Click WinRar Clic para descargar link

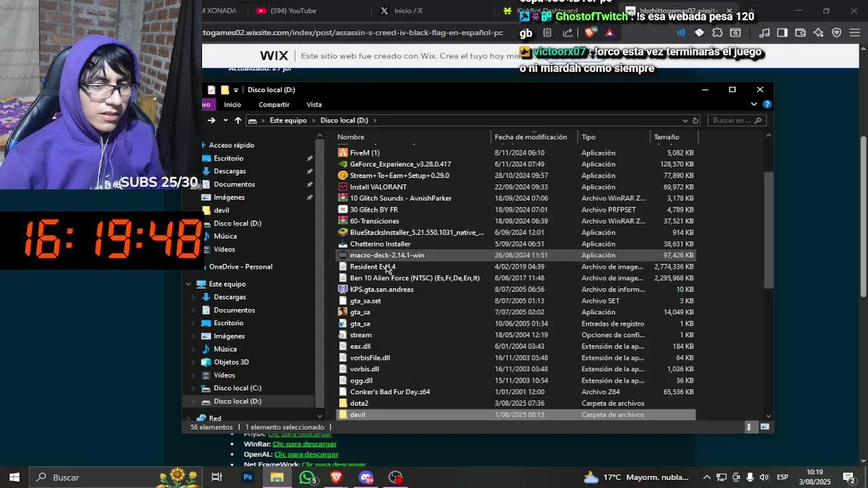coord(304,444)
